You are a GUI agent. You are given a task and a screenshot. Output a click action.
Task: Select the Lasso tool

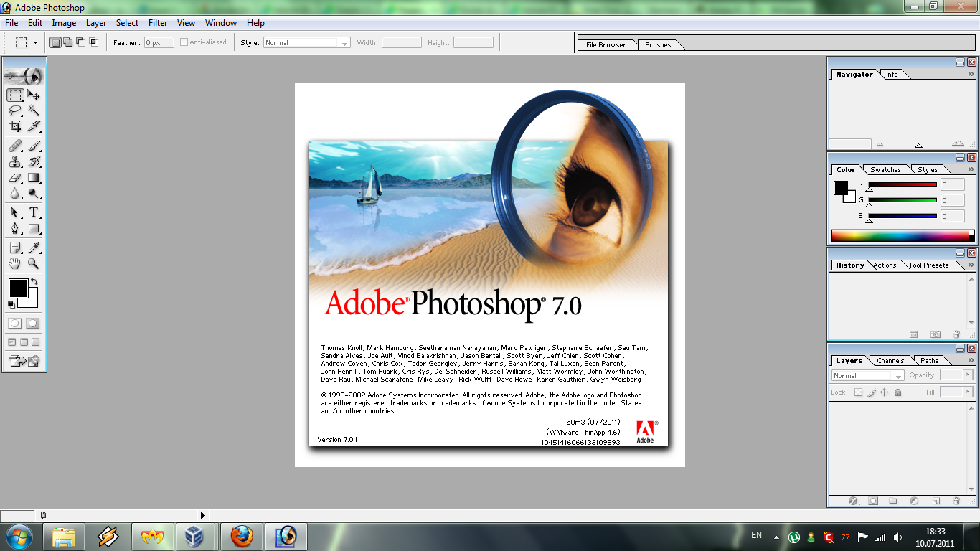click(15, 110)
